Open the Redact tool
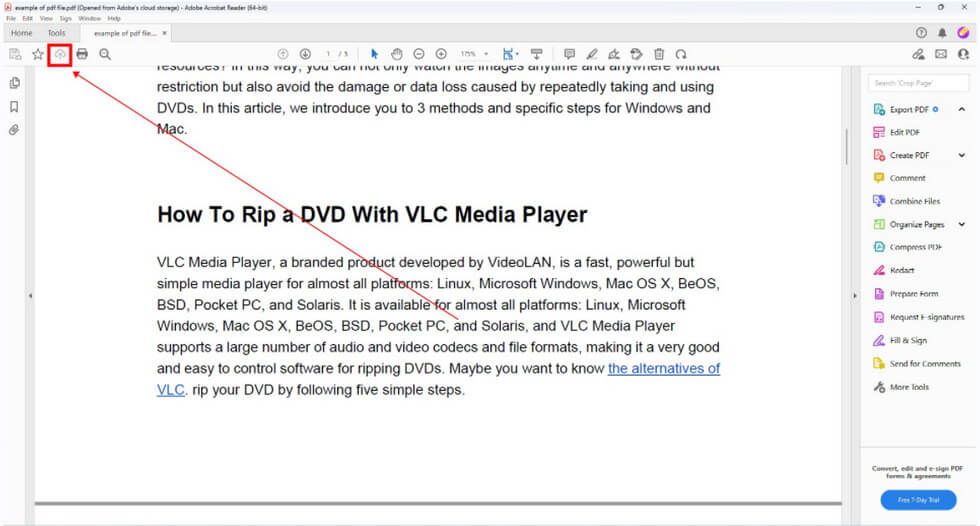 [894, 270]
